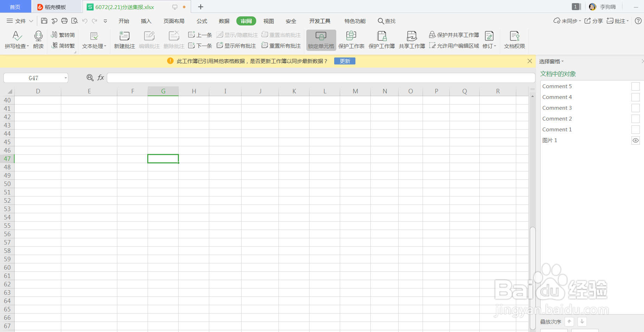Screen dimensions: 644x332
Task: Click the Redo arrow icon
Action: pyautogui.click(x=95, y=21)
